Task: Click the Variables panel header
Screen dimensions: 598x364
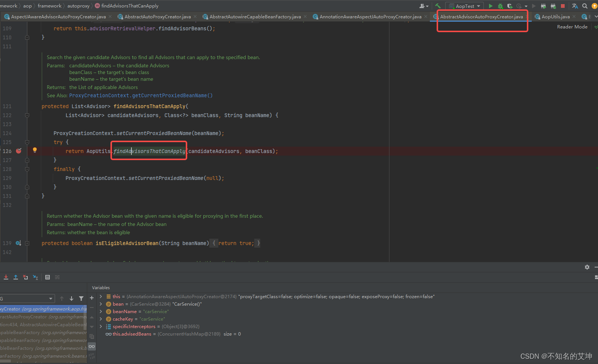Action: coord(101,288)
